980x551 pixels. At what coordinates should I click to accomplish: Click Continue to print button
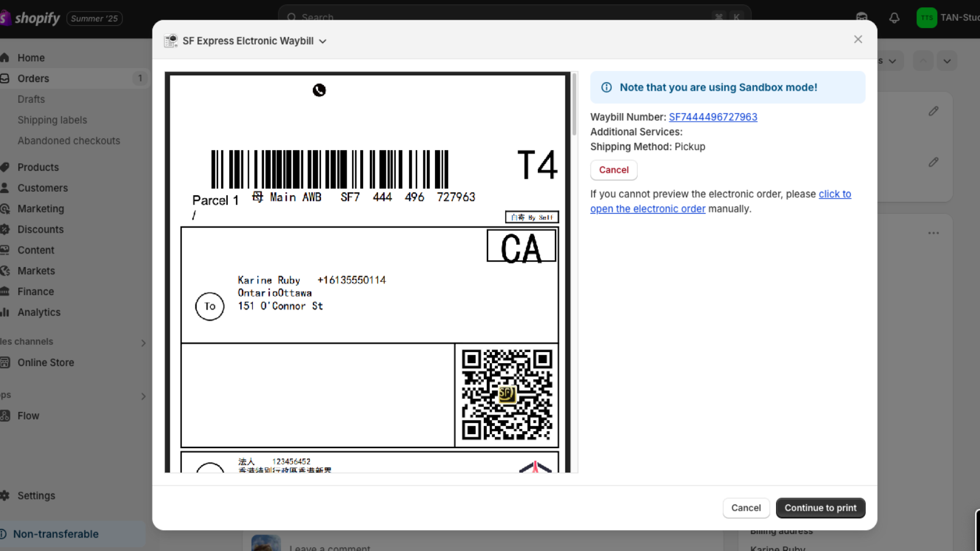pyautogui.click(x=820, y=508)
